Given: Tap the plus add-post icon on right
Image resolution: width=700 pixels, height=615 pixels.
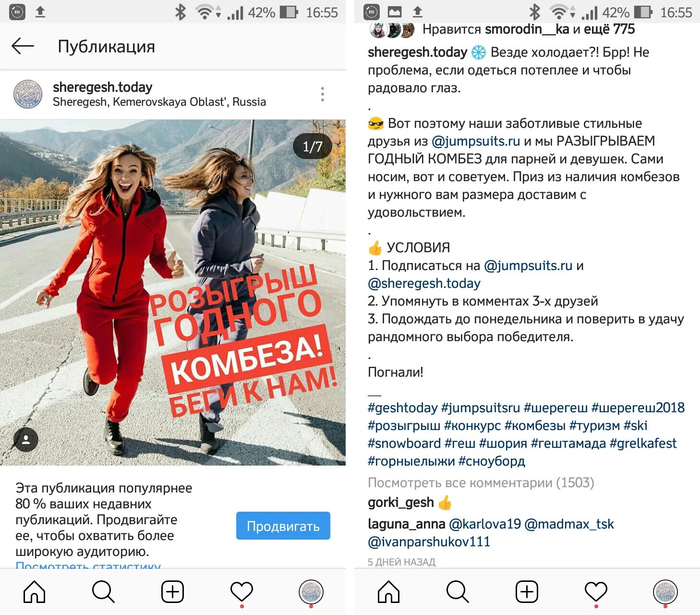Looking at the screenshot, I should coord(527,591).
